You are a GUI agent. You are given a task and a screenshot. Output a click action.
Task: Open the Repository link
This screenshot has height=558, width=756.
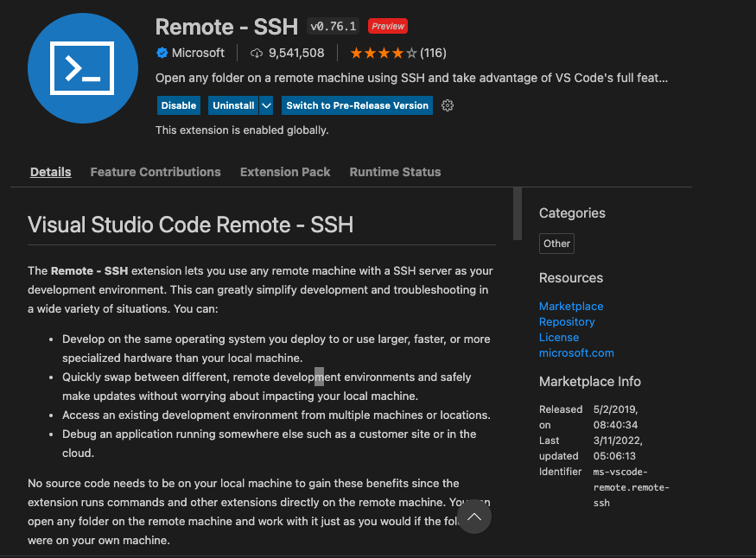567,321
